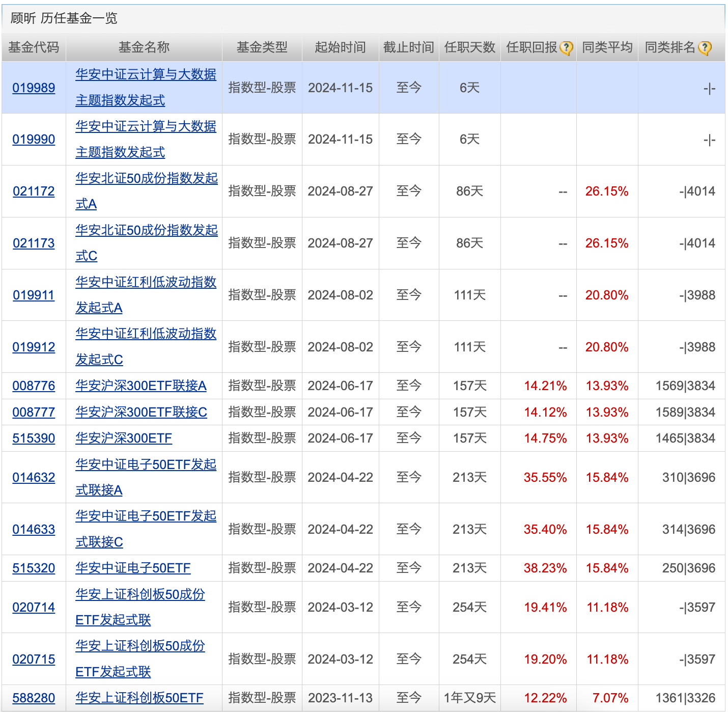
Task: Open fund code 019912 link
Action: (34, 347)
